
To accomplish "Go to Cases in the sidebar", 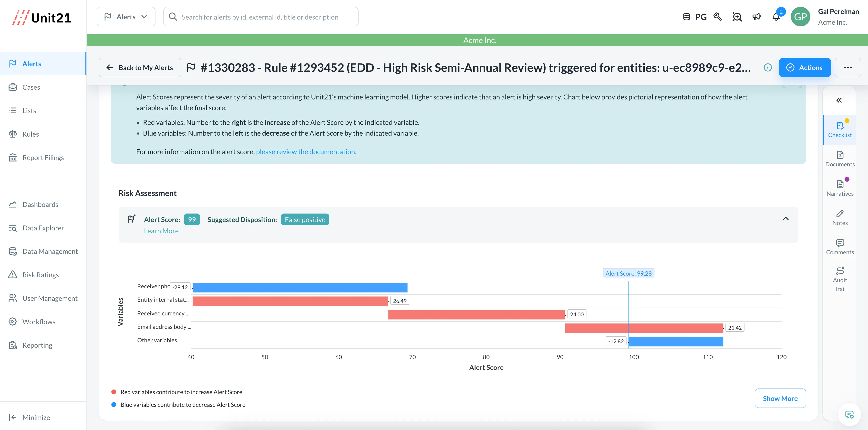I will click(x=31, y=87).
